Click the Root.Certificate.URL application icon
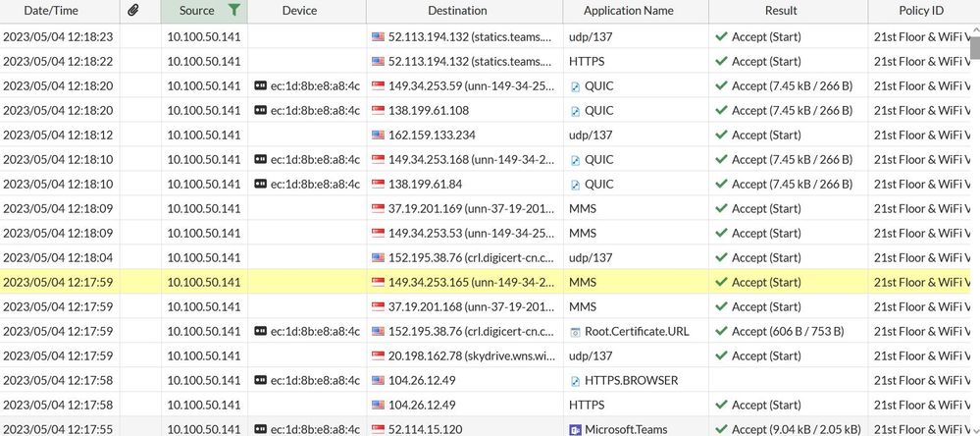 [576, 331]
